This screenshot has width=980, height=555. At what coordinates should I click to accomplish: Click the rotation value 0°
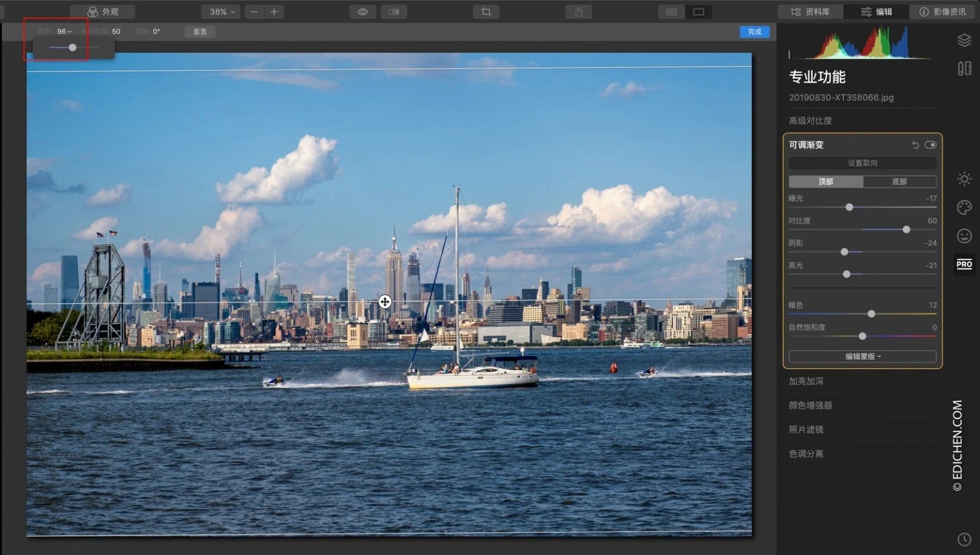tap(156, 31)
